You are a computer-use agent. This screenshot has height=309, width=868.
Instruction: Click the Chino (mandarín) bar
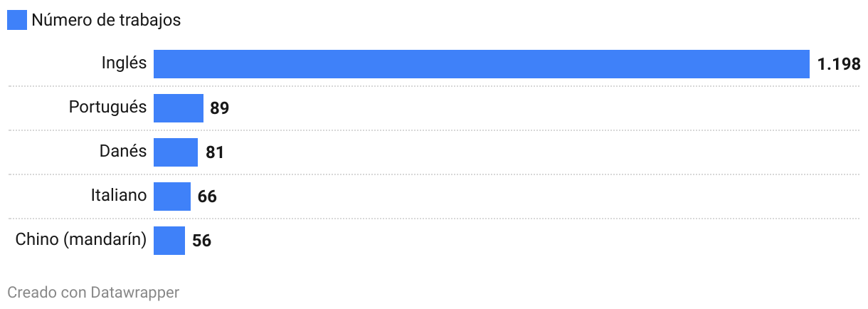point(169,241)
